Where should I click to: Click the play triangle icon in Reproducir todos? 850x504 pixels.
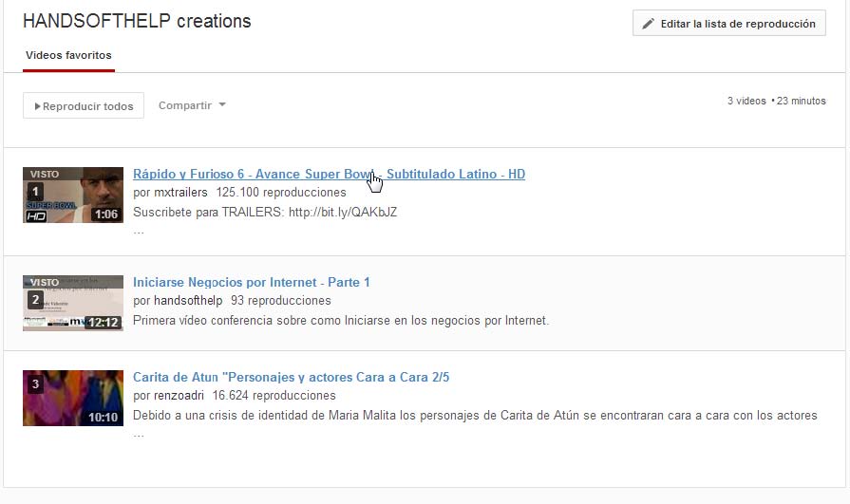[38, 106]
